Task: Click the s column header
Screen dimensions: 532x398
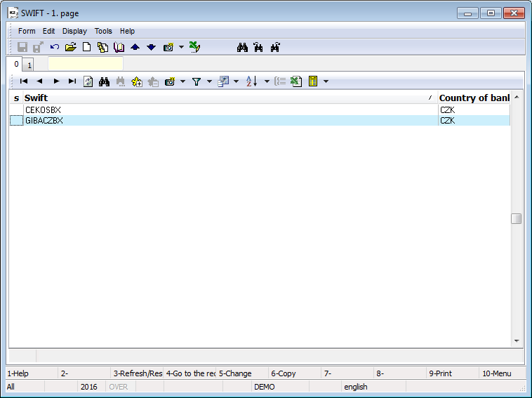Action: click(x=16, y=98)
